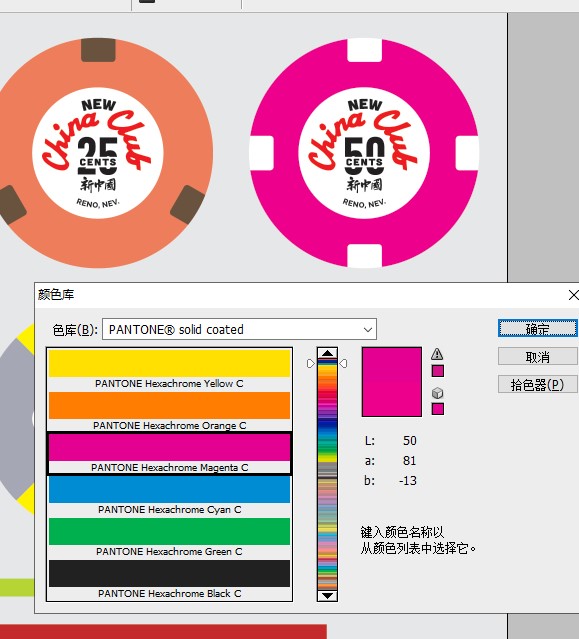Close the 颜色库 dialog
Screen dimensions: 579x639
(573, 295)
